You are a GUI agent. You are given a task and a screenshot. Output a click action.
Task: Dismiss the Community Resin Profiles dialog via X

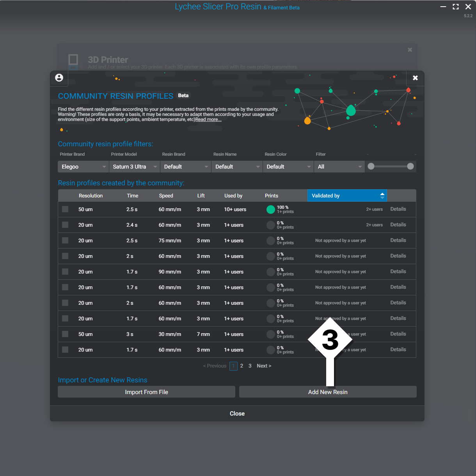[415, 78]
